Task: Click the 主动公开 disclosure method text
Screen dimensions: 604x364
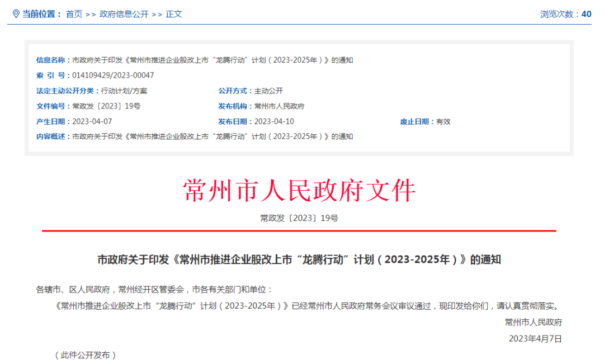Action: tap(269, 90)
